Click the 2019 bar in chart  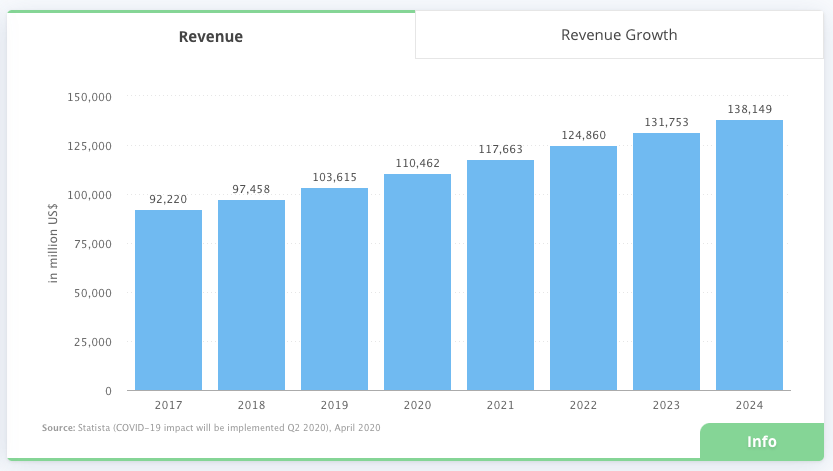click(x=334, y=289)
